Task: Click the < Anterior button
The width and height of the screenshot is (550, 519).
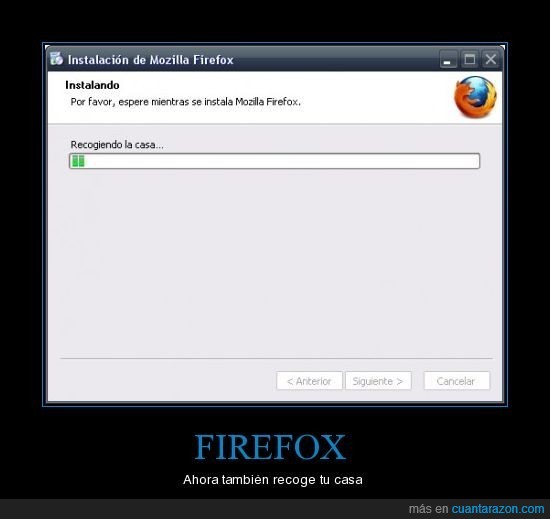Action: coord(309,380)
